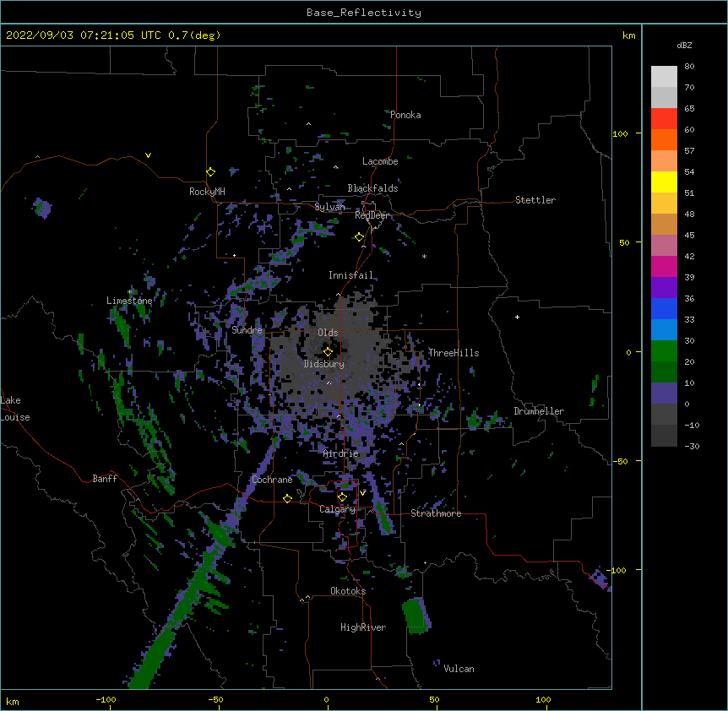Click the green 30 dBZ legend swatch
Viewport: 728px width, 711px height.
point(664,351)
